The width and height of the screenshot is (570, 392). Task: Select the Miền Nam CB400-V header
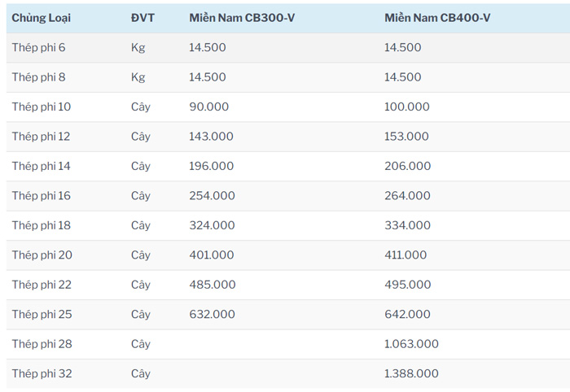click(437, 18)
